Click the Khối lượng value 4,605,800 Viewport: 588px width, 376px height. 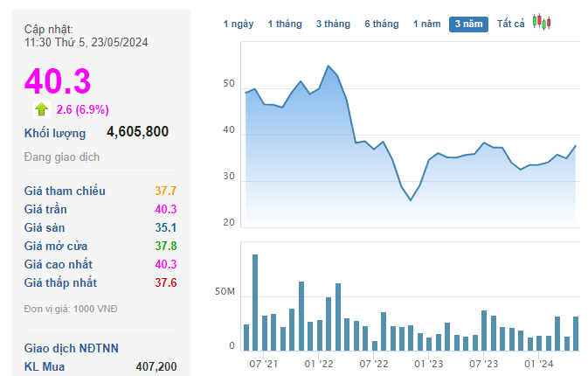point(138,132)
